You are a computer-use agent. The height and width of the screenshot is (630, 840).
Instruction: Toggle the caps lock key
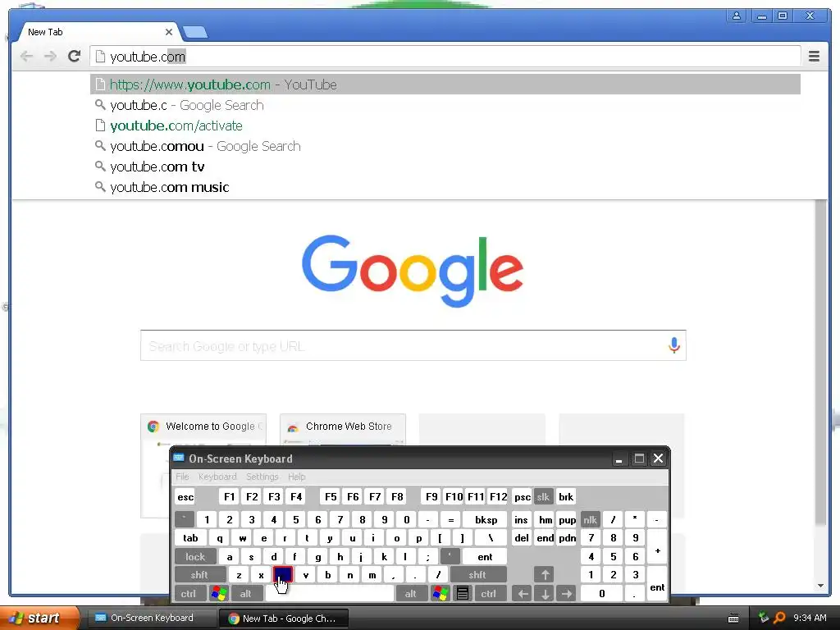[195, 557]
